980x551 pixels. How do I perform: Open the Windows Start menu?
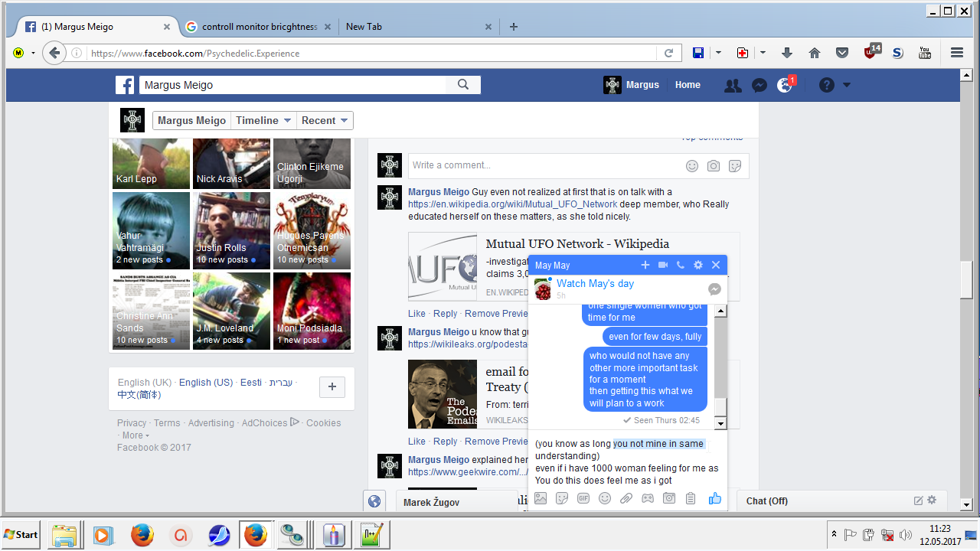[x=22, y=534]
